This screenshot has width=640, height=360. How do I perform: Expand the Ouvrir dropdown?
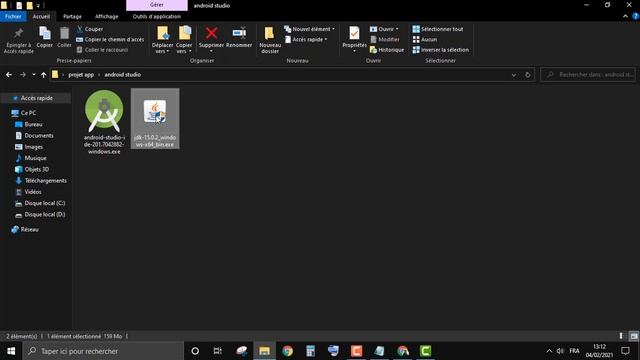(x=384, y=29)
